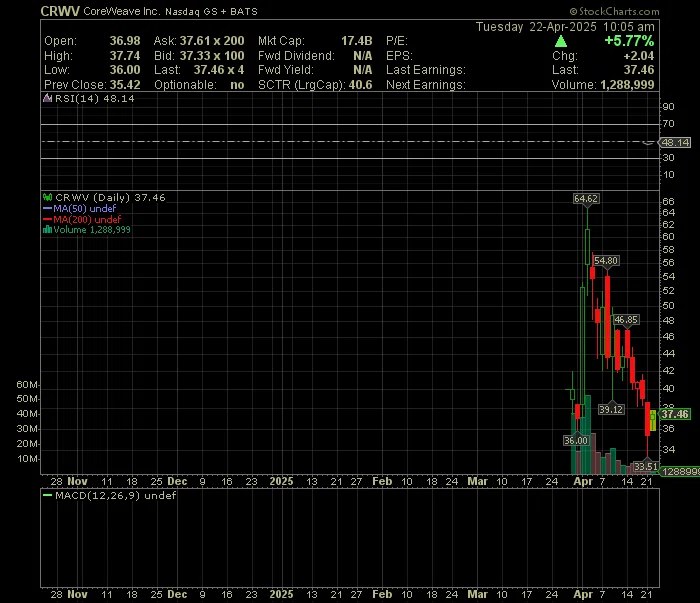Click the Fwd Dividend label

coord(296,56)
